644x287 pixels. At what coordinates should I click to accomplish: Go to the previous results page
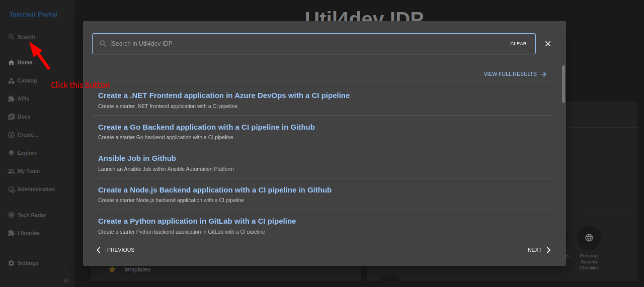(116, 250)
